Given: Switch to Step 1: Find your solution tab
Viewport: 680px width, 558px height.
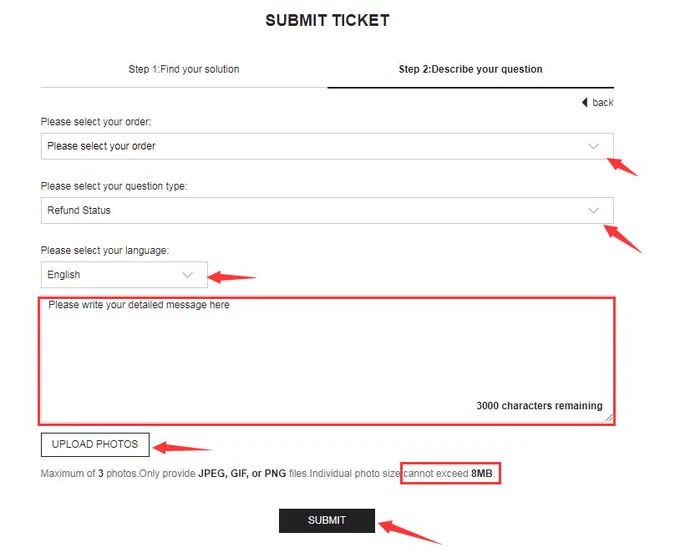Looking at the screenshot, I should [184, 69].
